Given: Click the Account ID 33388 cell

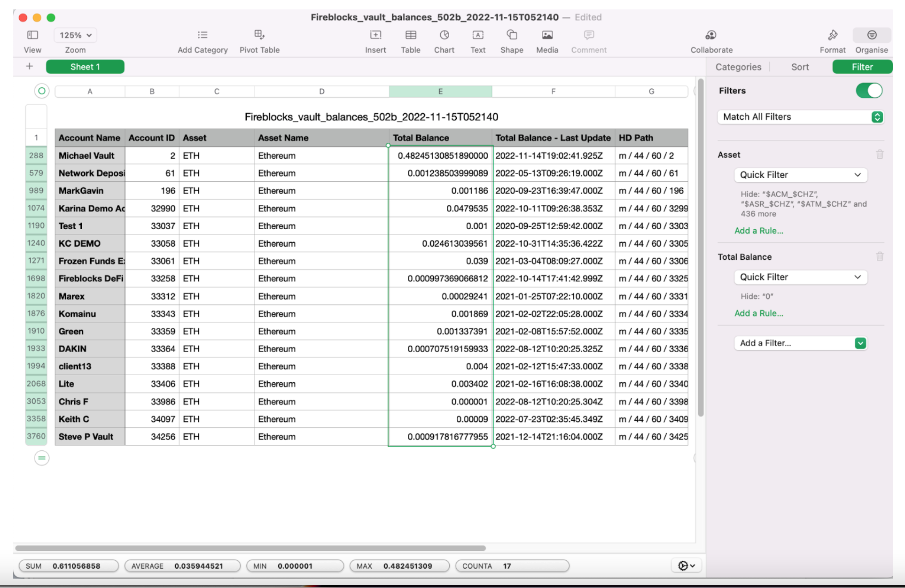Looking at the screenshot, I should point(152,366).
